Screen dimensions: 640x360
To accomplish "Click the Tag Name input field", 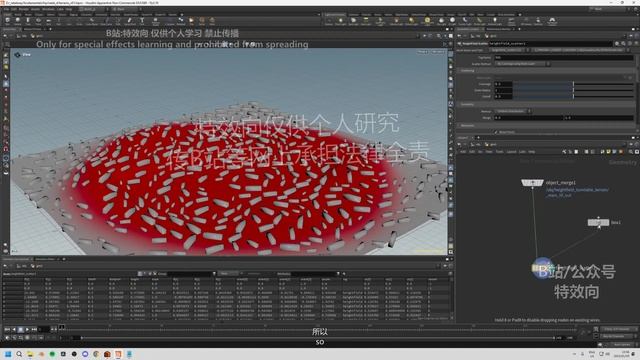I will (564, 58).
